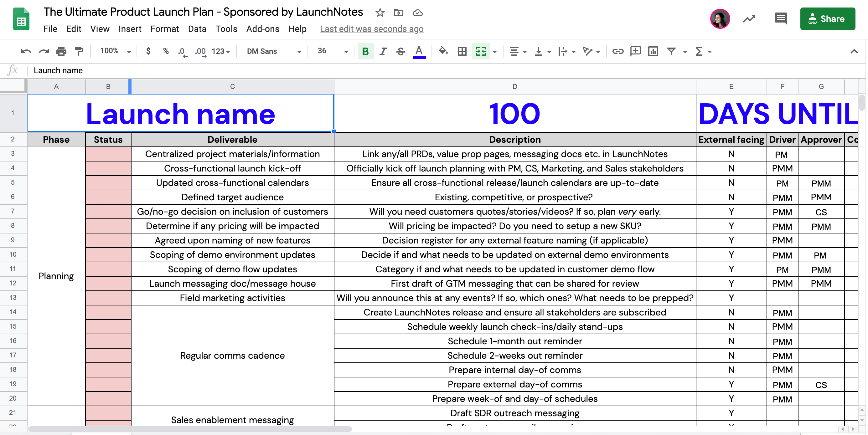868x435 pixels.
Task: Open the text color picker
Action: point(419,52)
